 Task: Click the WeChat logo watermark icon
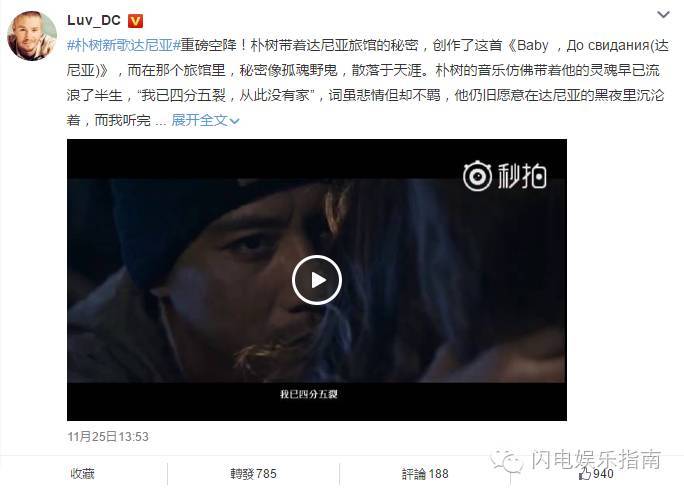point(507,461)
